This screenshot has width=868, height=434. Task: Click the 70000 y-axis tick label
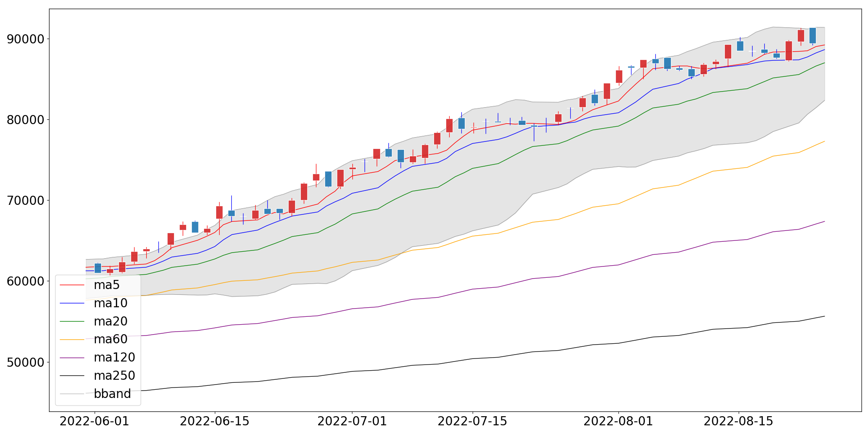click(26, 201)
